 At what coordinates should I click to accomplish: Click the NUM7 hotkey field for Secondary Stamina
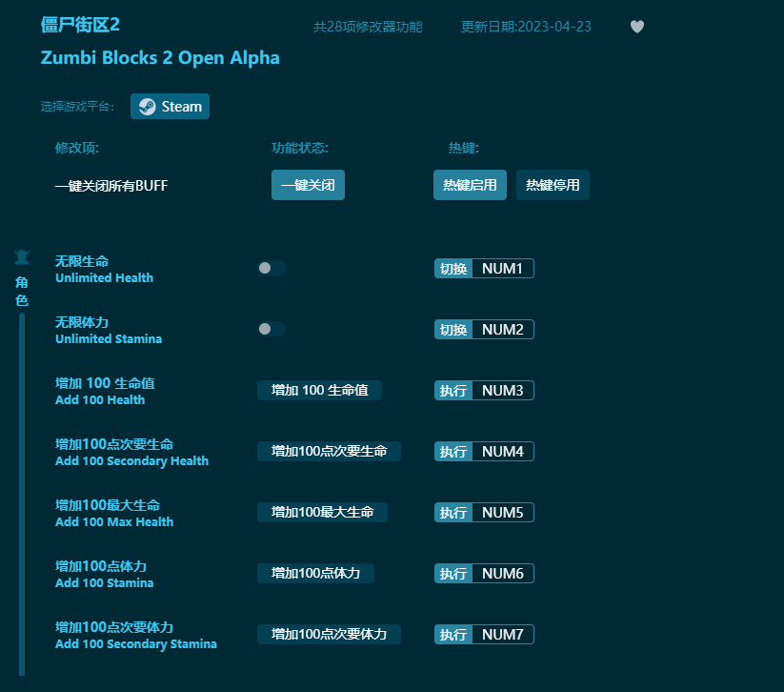point(500,634)
